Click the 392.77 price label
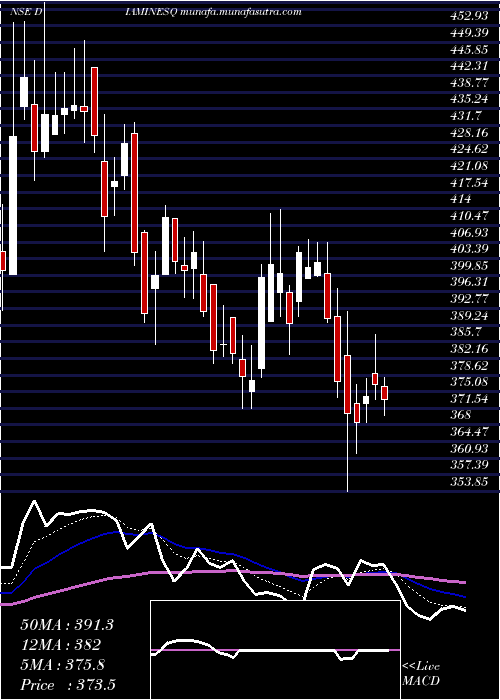500x700 pixels. click(469, 300)
